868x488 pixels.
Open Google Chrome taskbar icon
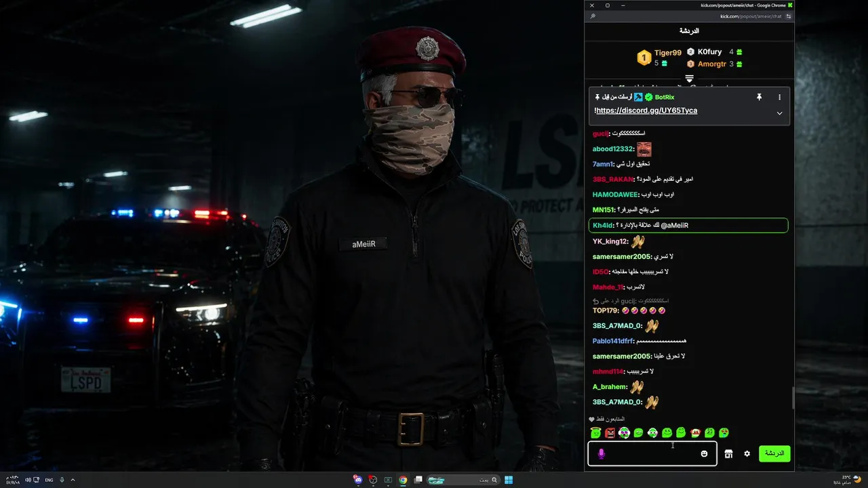click(x=403, y=480)
